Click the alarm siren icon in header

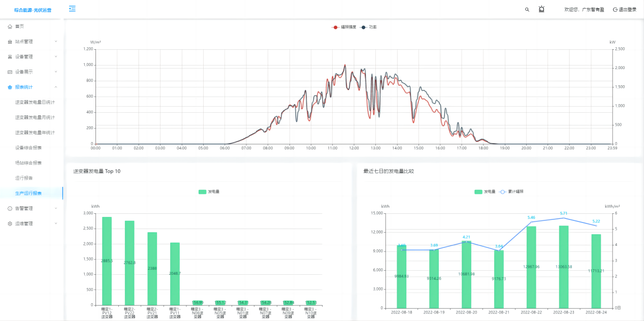coord(541,9)
